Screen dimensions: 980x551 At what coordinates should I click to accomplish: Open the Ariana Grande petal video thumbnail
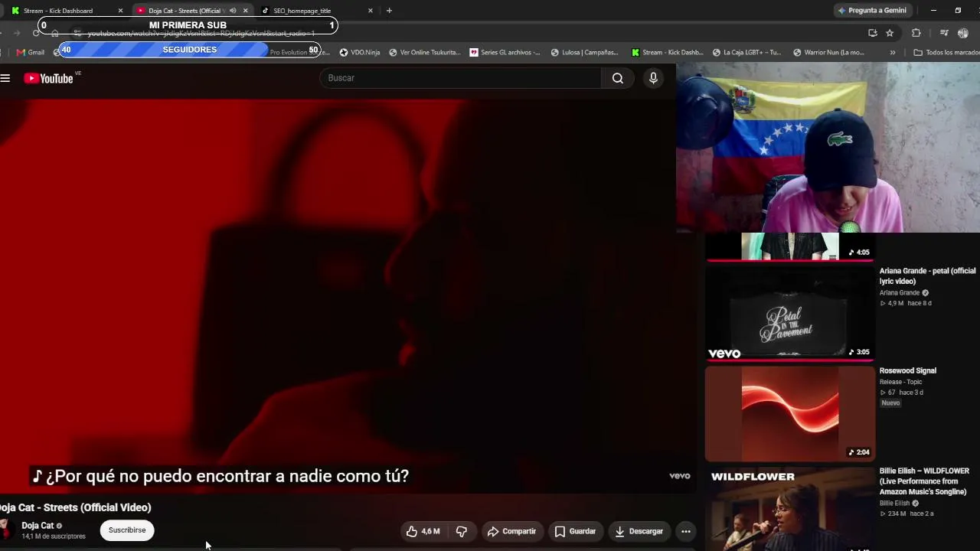pos(790,313)
